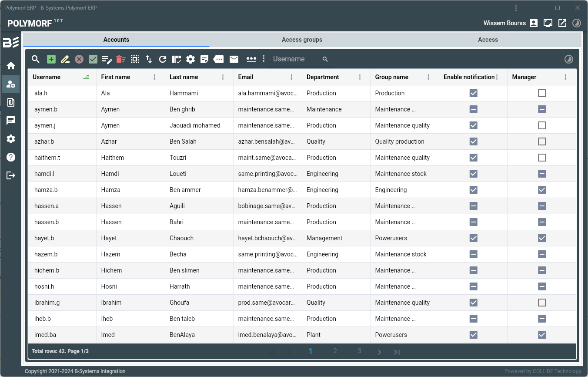Toggle Manager checkbox for ala.h
This screenshot has height=377, width=588.
542,93
